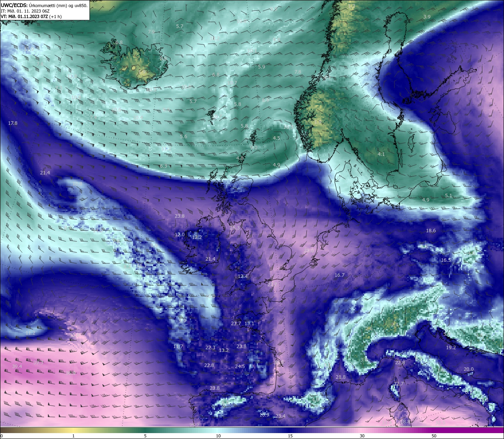This screenshot has width=504, height=439.
Task: Click the 23.7 value off Brittany
Action: click(x=236, y=324)
